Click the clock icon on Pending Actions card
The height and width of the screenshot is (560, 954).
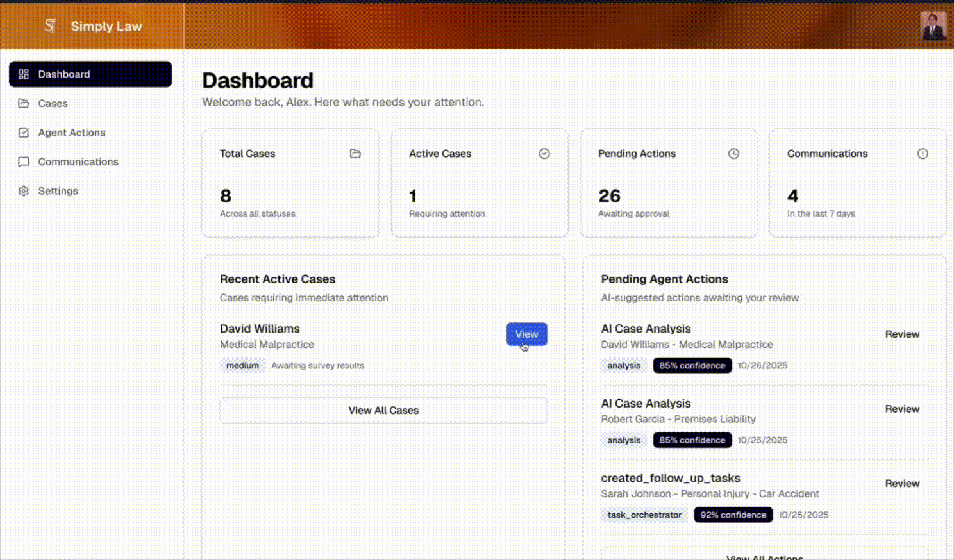pyautogui.click(x=733, y=154)
